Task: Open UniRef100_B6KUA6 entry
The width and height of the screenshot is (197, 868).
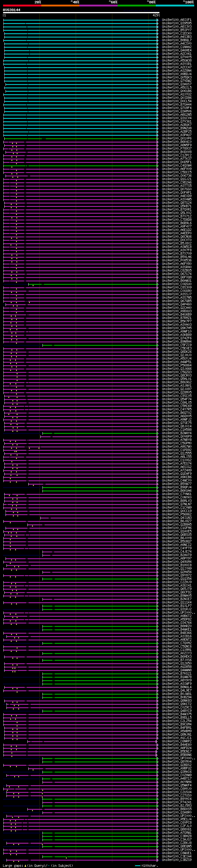Action: point(176,491)
